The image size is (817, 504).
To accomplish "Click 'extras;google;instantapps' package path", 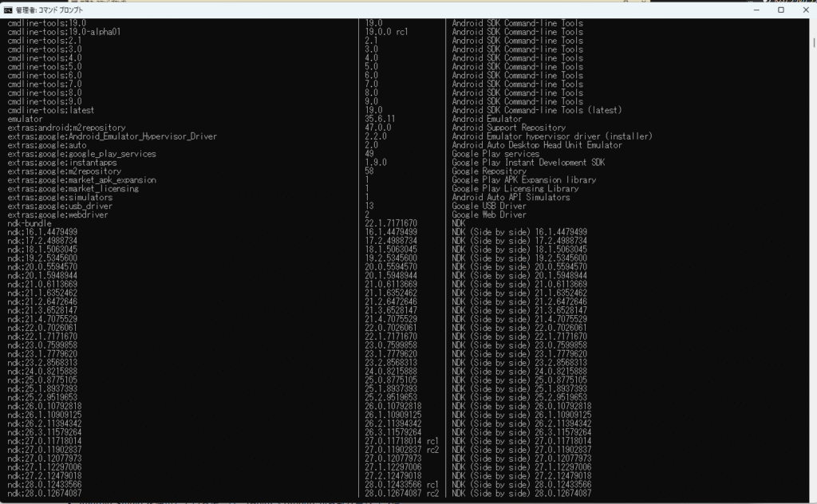I will (x=62, y=163).
